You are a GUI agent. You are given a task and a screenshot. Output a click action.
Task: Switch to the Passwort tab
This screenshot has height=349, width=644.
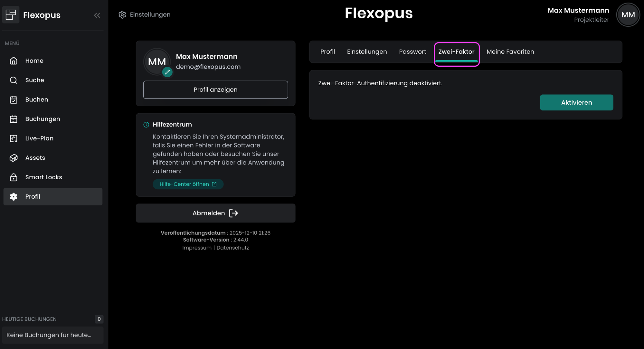412,52
